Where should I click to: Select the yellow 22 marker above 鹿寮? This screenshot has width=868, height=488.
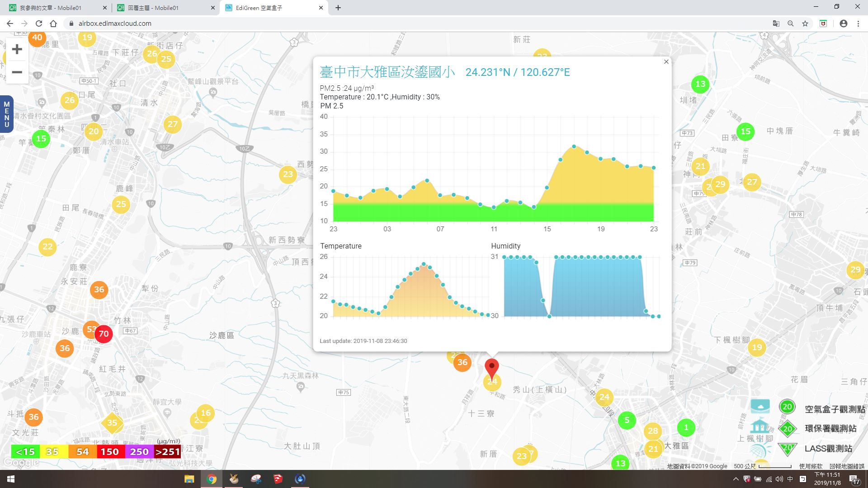(x=47, y=247)
